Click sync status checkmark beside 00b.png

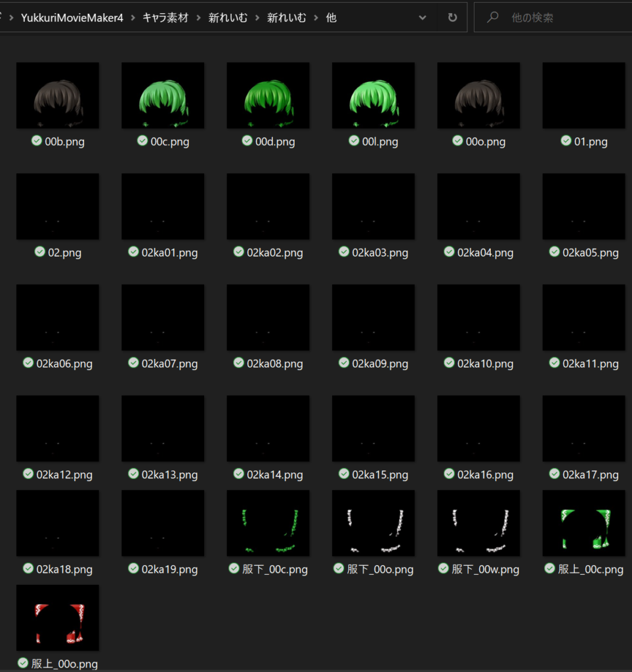click(36, 140)
